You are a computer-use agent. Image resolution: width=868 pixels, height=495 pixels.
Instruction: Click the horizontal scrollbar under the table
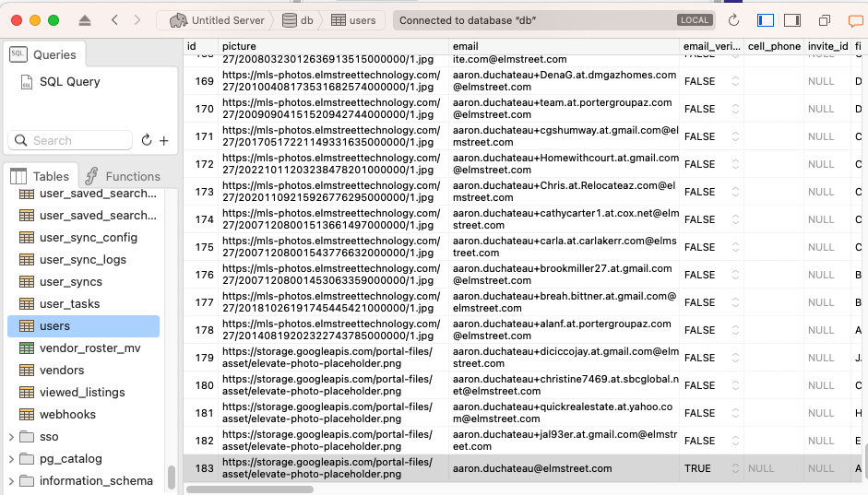pos(250,489)
